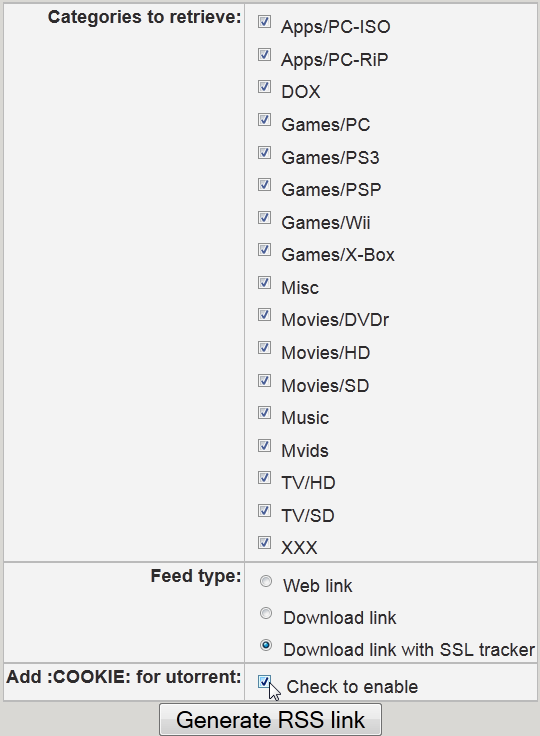Disable the Games/PS3 category
Viewport: 540px width, 736px height.
coord(264,153)
